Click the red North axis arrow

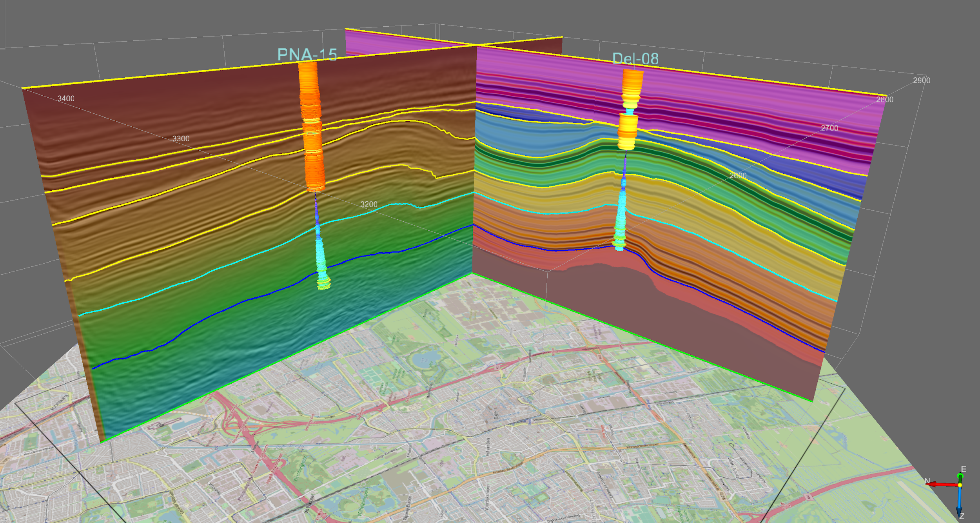pos(940,485)
